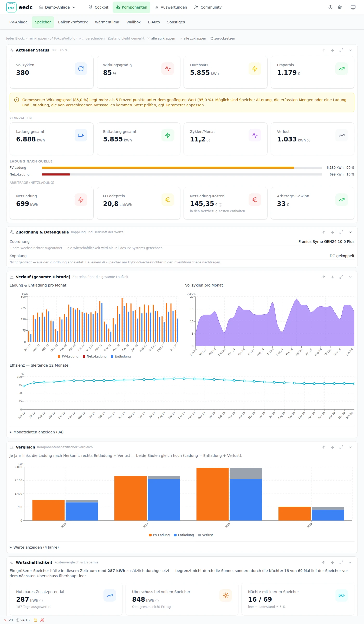
Task: Toggle Verlust series in Vergleich legend
Action: coord(205,535)
